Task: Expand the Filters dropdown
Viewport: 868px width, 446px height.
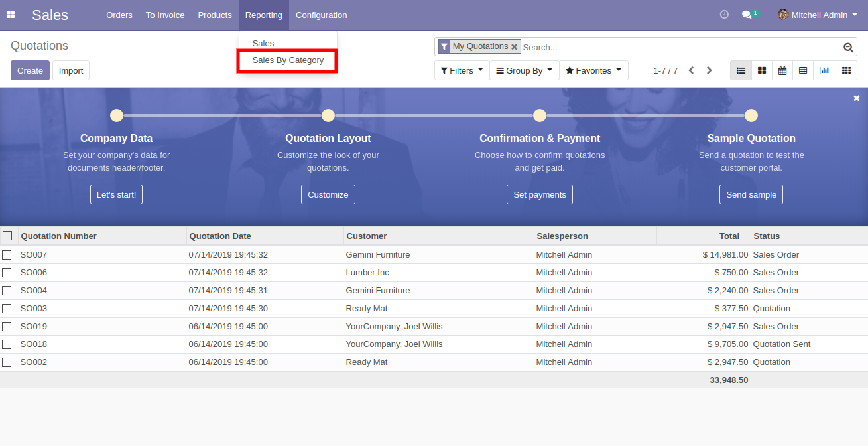Action: (462, 70)
